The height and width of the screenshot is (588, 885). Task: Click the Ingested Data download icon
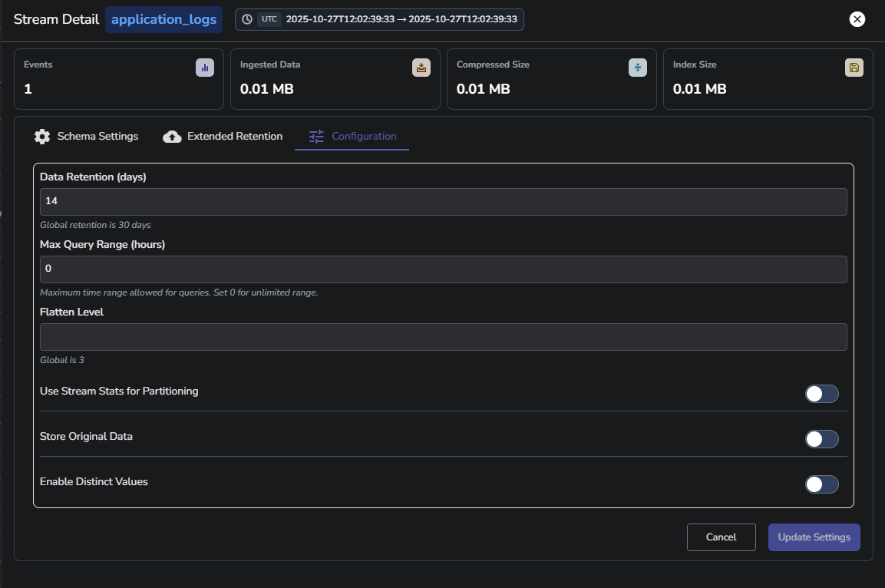coord(421,68)
